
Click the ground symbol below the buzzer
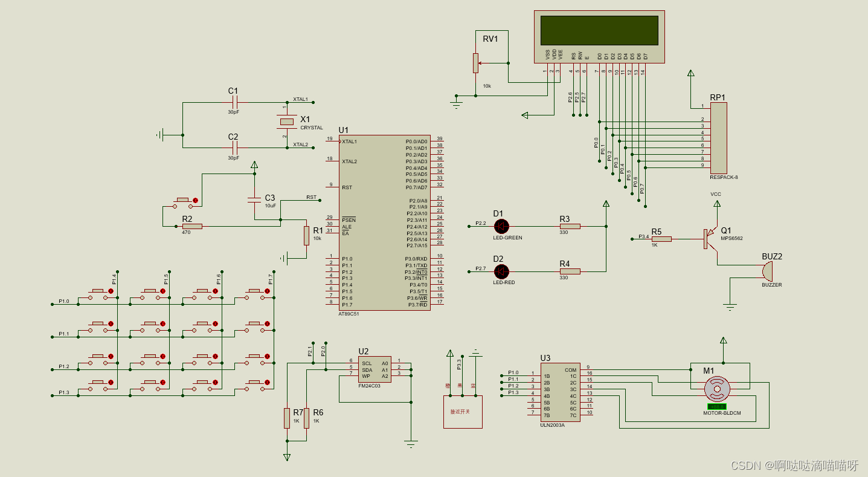(x=730, y=307)
